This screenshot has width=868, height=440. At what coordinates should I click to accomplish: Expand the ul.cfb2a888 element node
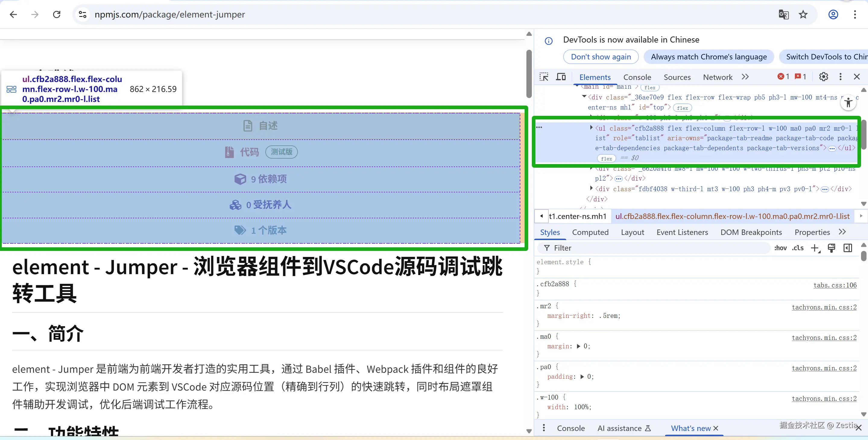coord(591,128)
